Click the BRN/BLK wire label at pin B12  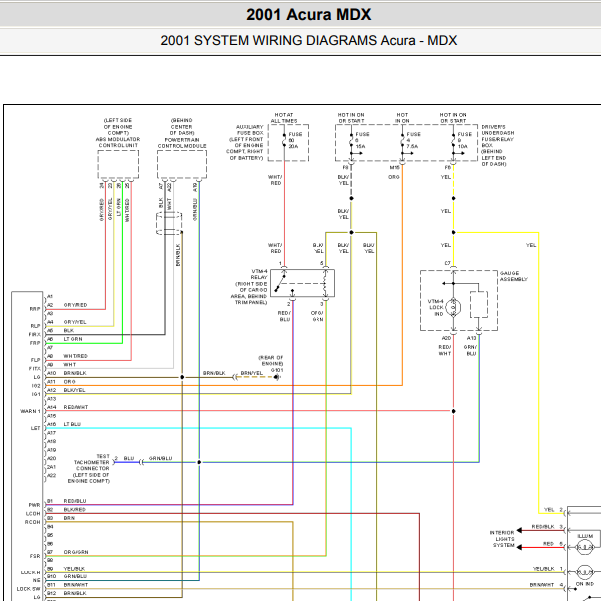coord(75,593)
